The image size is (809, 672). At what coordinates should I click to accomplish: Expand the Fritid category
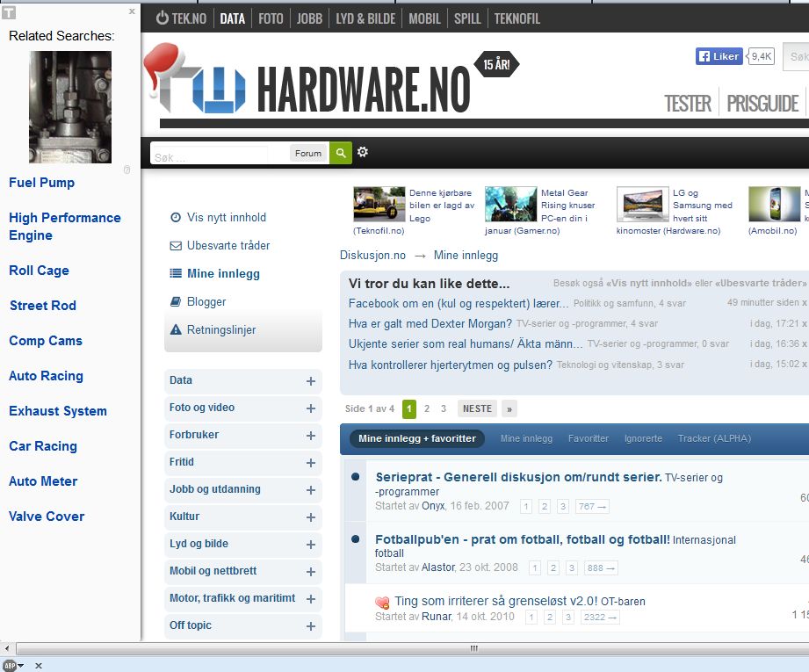[x=311, y=463]
